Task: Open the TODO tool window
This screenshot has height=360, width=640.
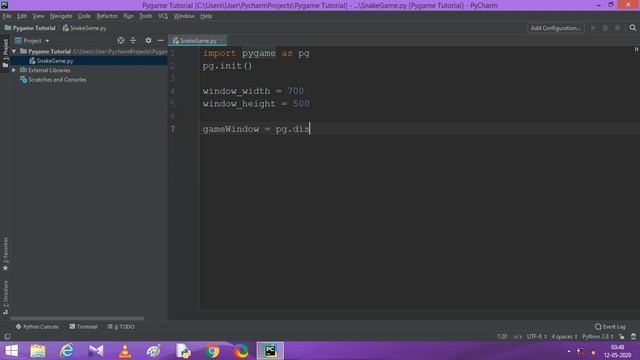Action: click(121, 327)
